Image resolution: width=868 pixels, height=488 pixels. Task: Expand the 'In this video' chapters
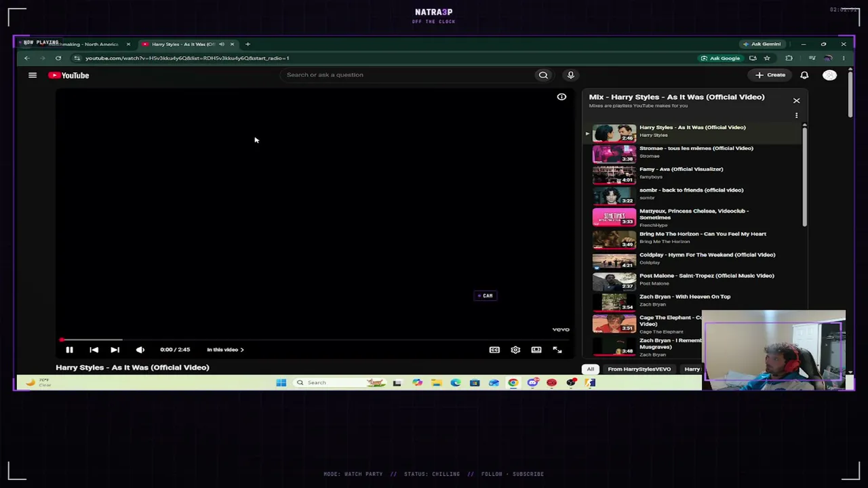coord(225,350)
